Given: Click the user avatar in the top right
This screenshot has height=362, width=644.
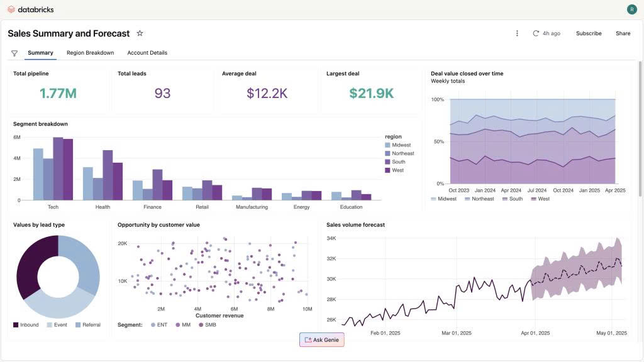Looking at the screenshot, I should pos(631,9).
